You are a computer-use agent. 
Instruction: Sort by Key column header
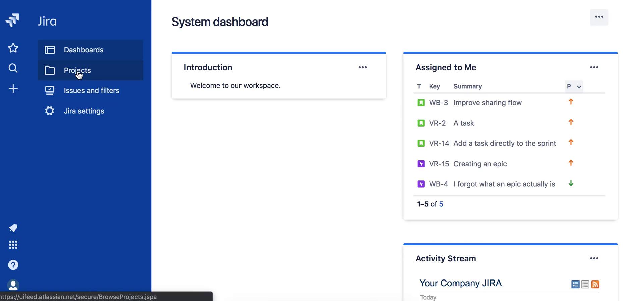[x=434, y=86]
